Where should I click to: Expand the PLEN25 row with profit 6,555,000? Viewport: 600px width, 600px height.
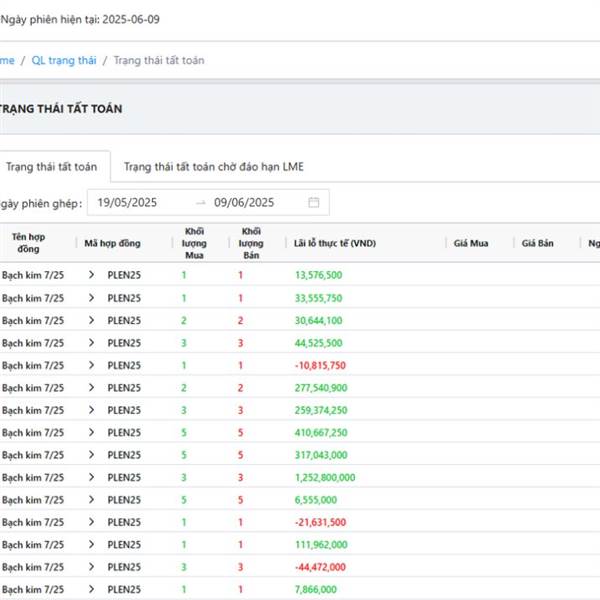(91, 499)
